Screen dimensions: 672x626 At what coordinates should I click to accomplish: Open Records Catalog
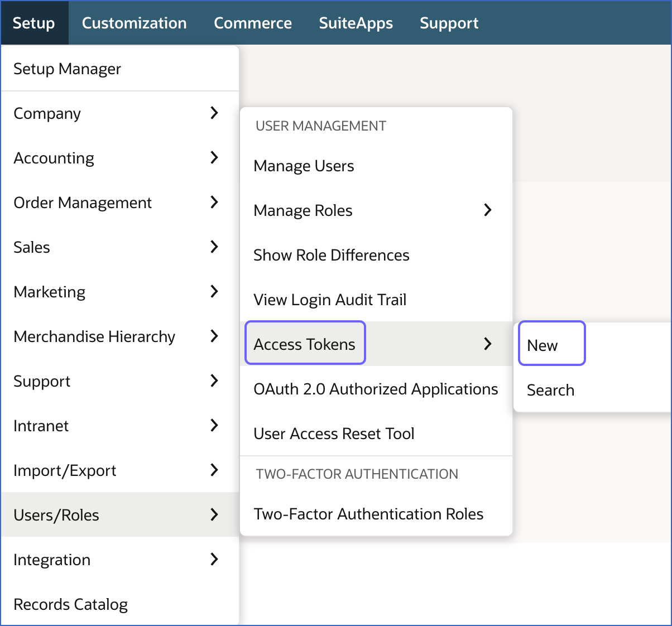pyautogui.click(x=70, y=604)
